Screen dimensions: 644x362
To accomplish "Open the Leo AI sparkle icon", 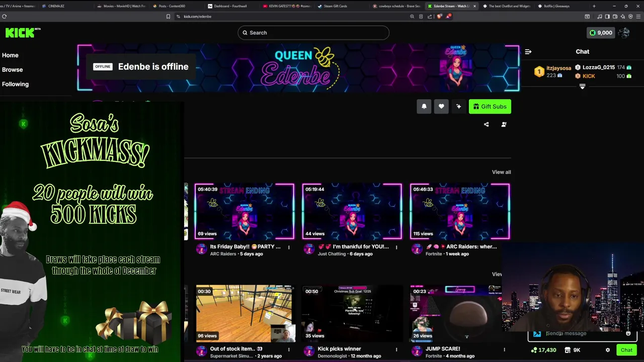I will (x=623, y=16).
